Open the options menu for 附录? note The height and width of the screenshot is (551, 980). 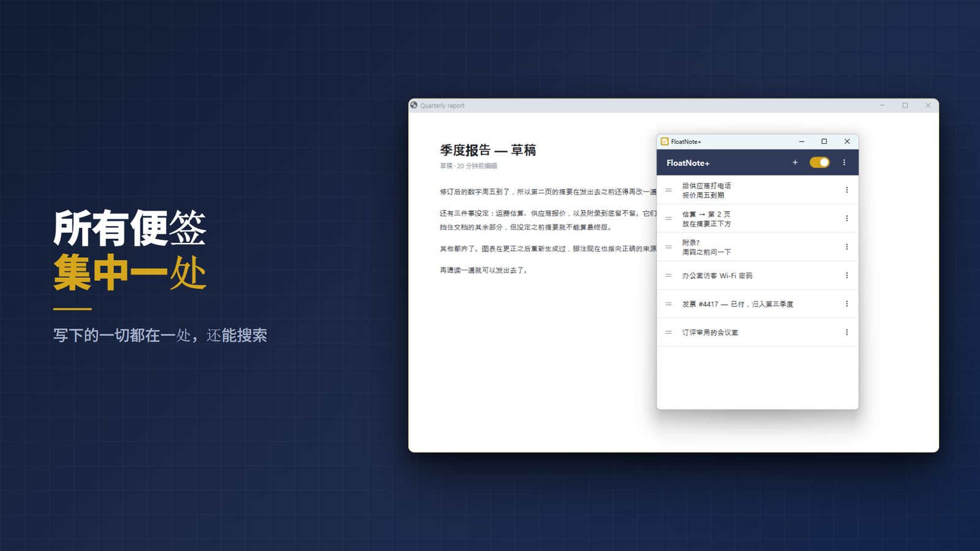tap(846, 247)
